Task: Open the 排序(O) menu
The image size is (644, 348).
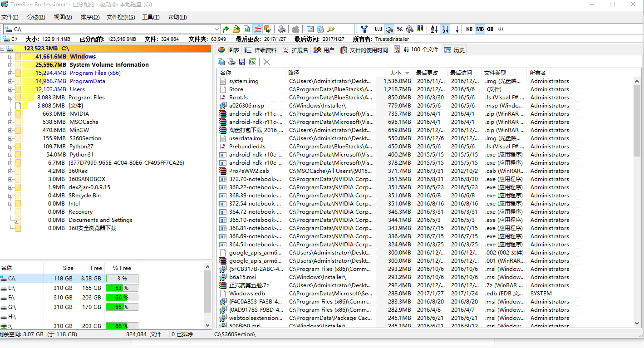Action: pyautogui.click(x=90, y=17)
